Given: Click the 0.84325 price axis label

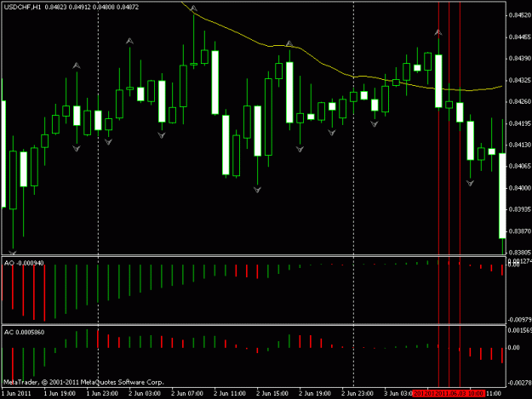Looking at the screenshot, I should tap(520, 80).
